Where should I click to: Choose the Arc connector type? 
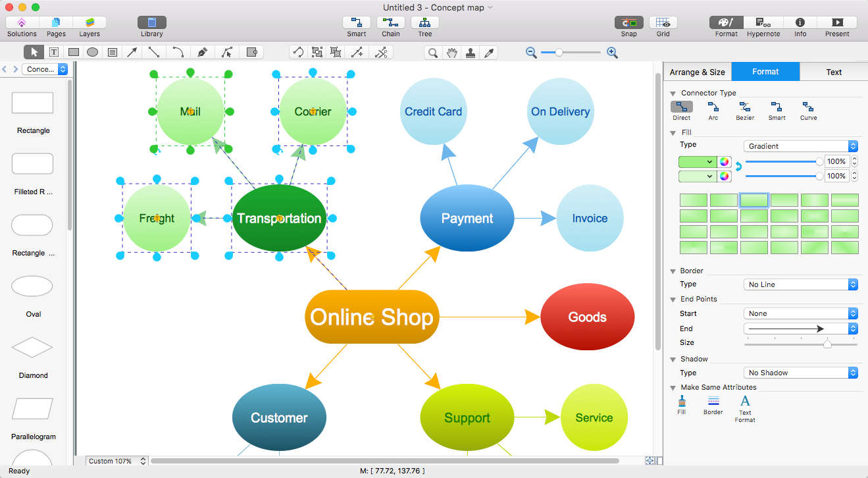pos(713,111)
